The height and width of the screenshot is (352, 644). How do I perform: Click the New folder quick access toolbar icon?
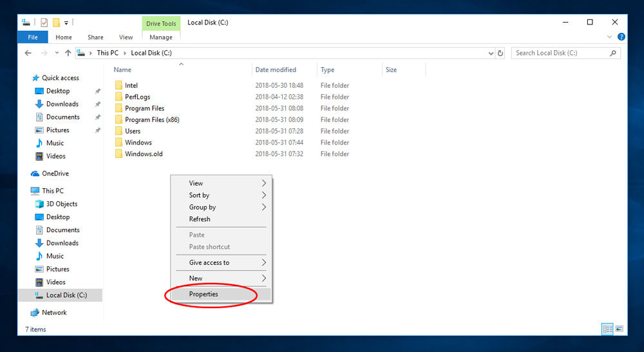[56, 23]
